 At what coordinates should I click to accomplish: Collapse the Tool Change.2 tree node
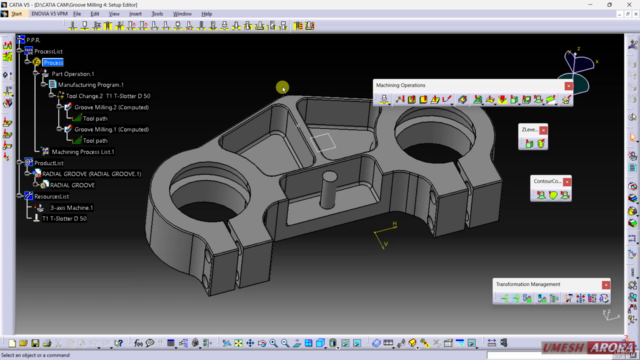[x=51, y=96]
